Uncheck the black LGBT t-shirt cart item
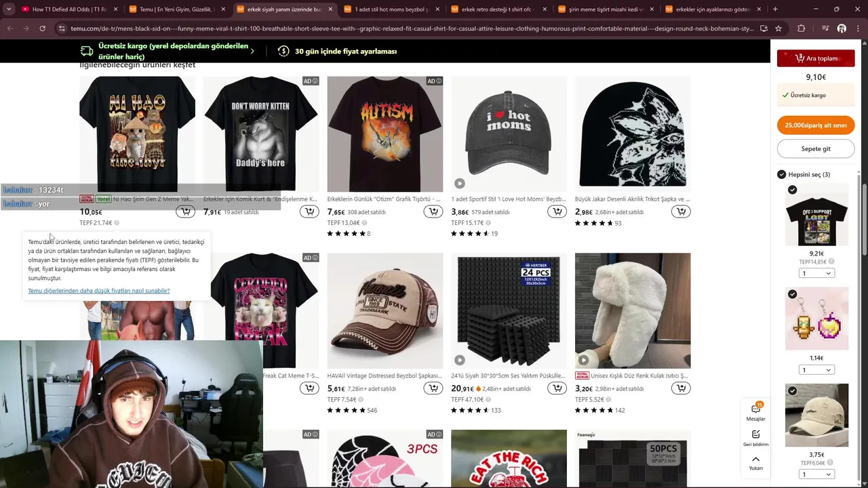868x488 pixels. 792,190
